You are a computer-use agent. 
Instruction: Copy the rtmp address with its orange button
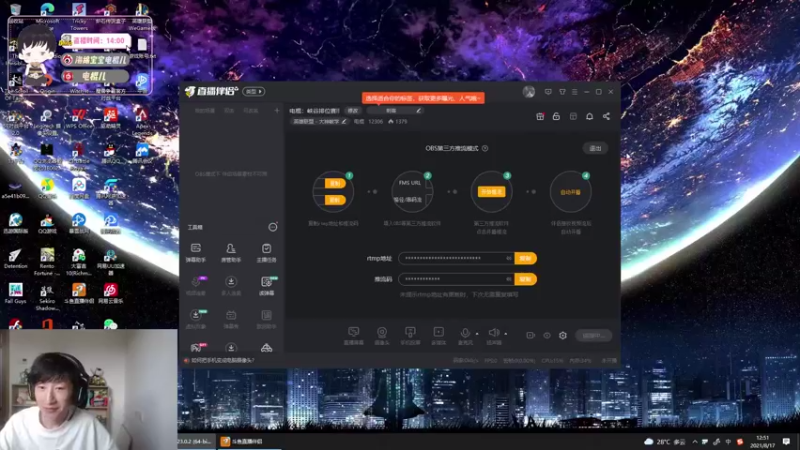pyautogui.click(x=526, y=258)
